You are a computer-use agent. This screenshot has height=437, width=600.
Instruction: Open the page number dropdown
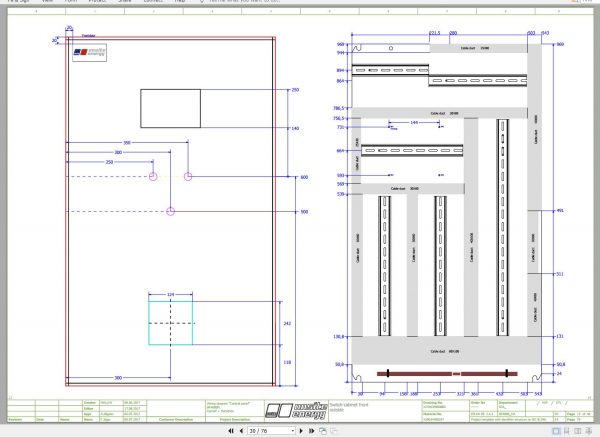(x=293, y=431)
